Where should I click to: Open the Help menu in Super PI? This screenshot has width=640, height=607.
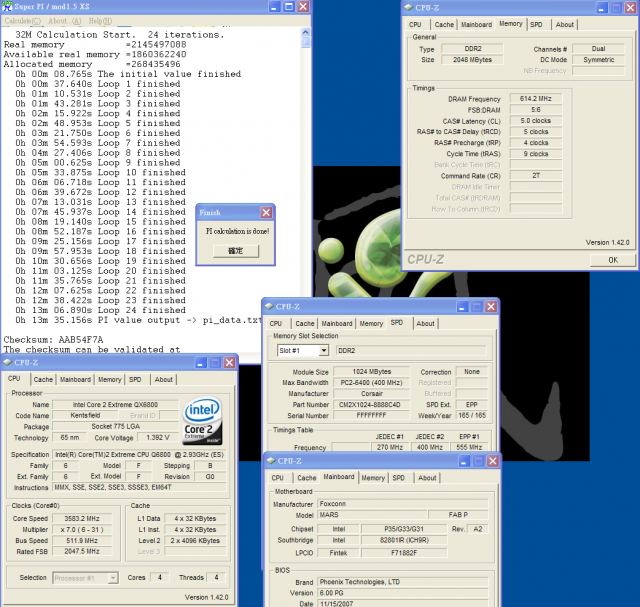[100, 21]
